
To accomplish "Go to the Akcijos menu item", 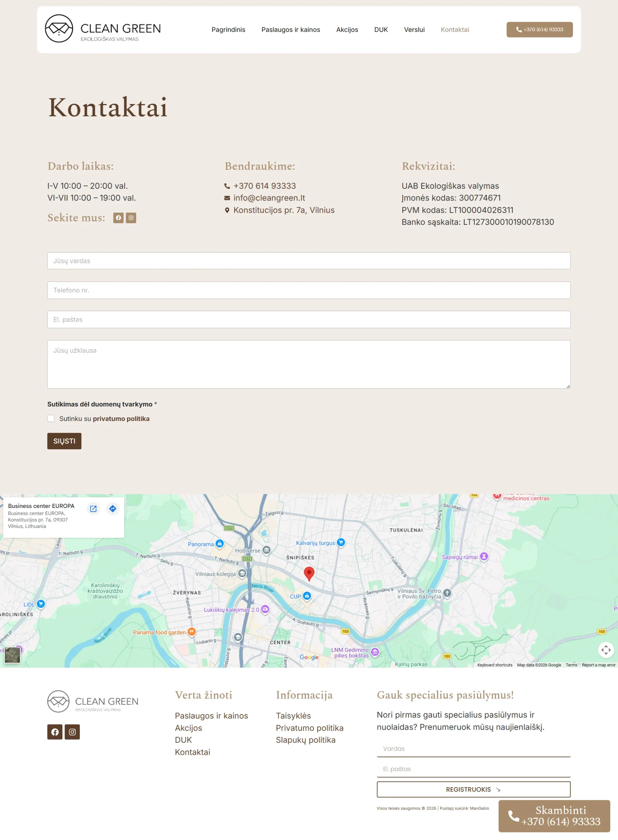I will (x=347, y=30).
